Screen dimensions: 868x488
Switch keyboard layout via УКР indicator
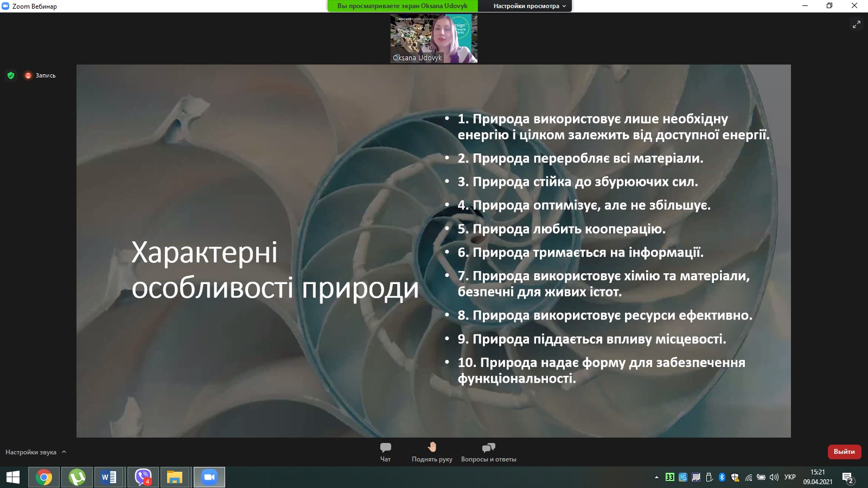point(790,477)
